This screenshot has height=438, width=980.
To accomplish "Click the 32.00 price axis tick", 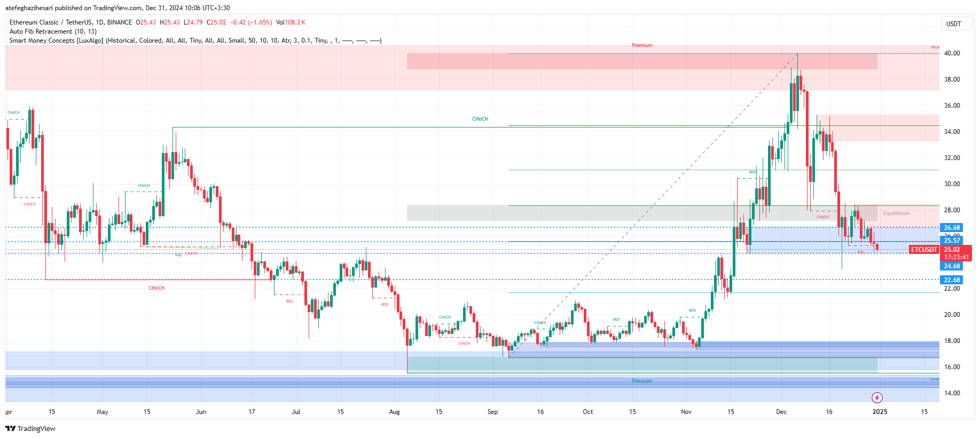I will pyautogui.click(x=952, y=158).
